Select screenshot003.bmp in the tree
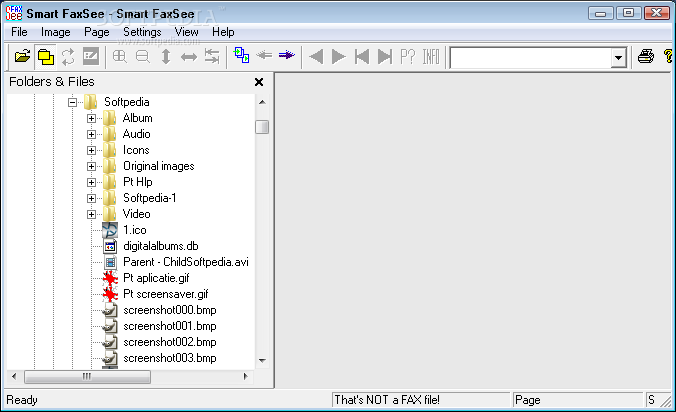The width and height of the screenshot is (676, 412). [169, 358]
